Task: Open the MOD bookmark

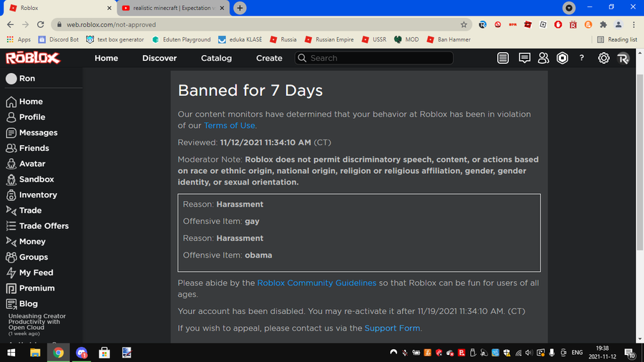Action: click(x=406, y=39)
